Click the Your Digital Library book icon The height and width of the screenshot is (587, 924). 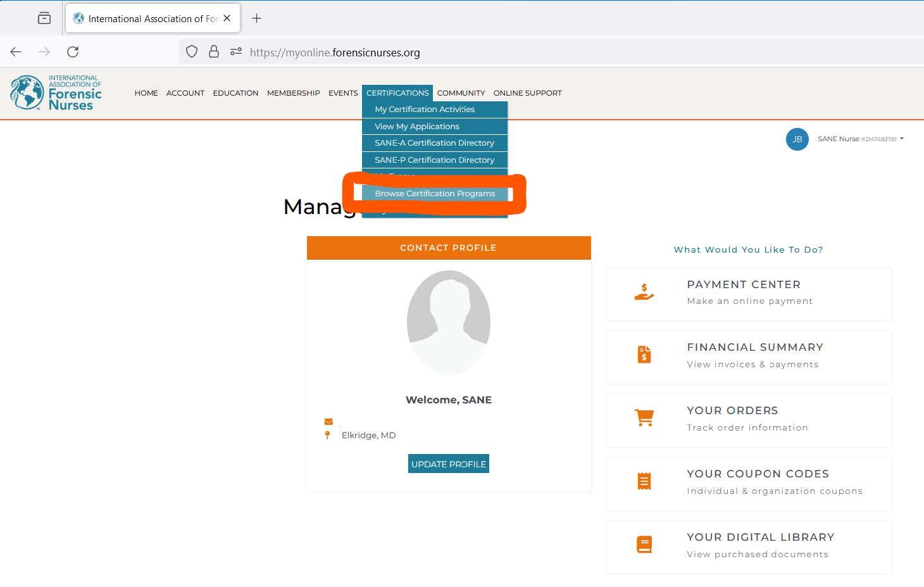[x=644, y=545]
